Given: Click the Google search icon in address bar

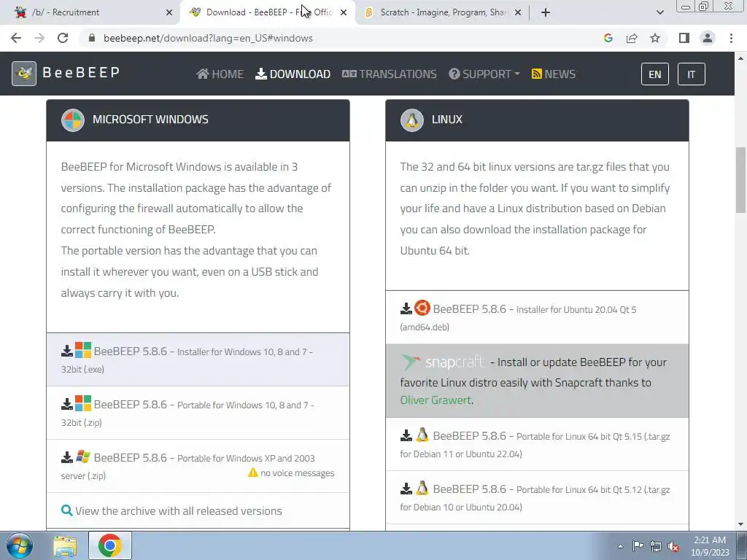Looking at the screenshot, I should pyautogui.click(x=608, y=38).
